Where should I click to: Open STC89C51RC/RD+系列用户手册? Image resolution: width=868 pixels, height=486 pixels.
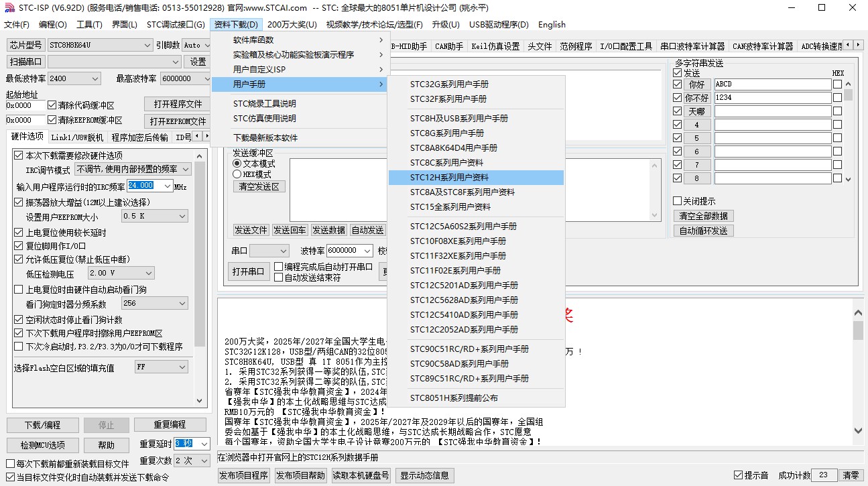coord(476,379)
